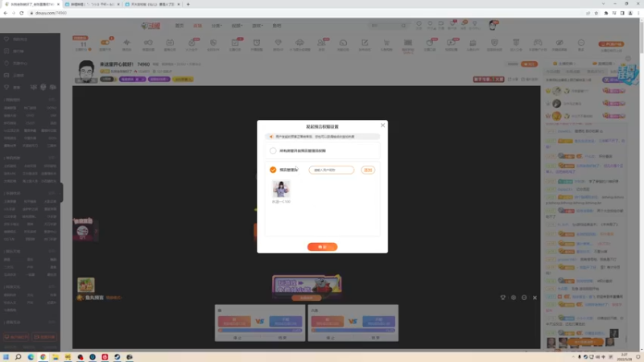Image resolution: width=644 pixels, height=362 pixels.
Task: Close the prediction panel with X
Action: [x=535, y=298]
